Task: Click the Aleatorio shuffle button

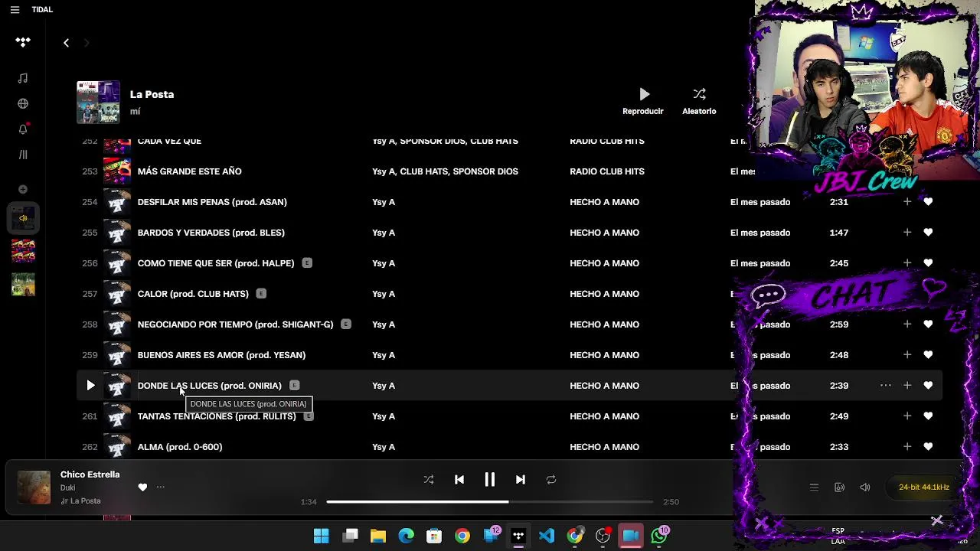Action: click(699, 101)
